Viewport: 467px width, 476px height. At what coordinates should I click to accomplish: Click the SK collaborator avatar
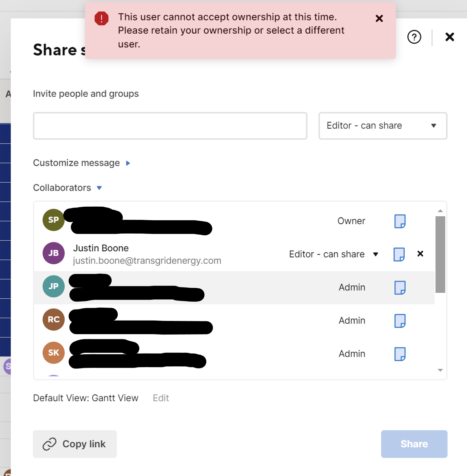pos(54,353)
